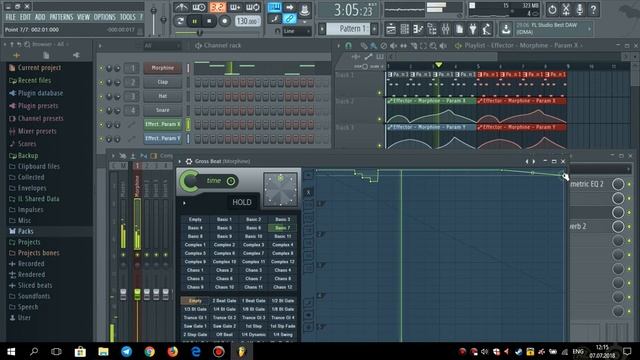
Task: Select the Complex 3 time preset
Action: 253,245
